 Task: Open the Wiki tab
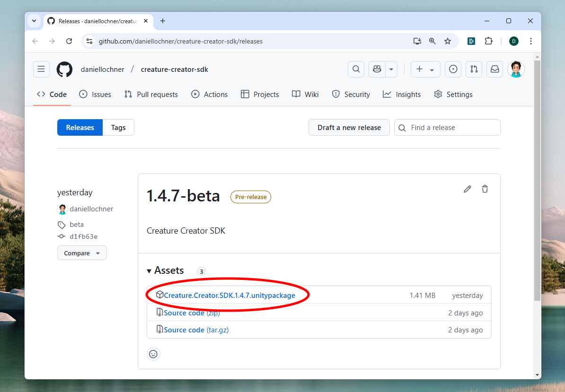click(x=305, y=94)
